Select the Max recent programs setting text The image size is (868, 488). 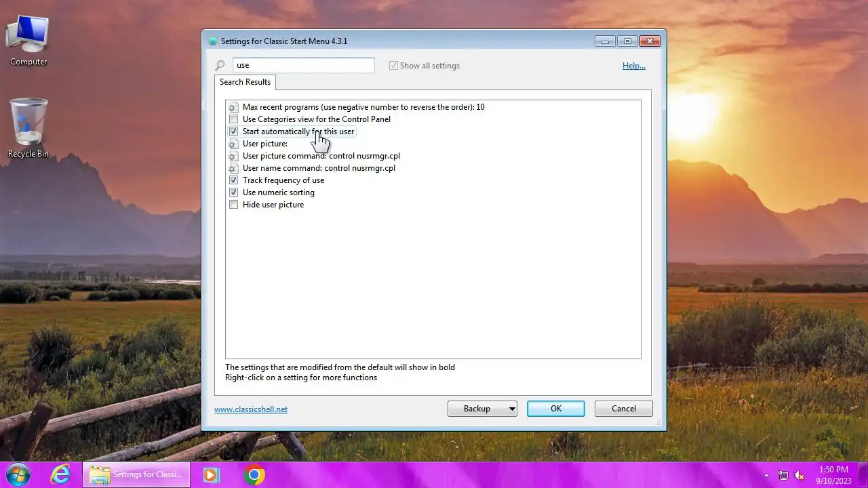tap(363, 107)
